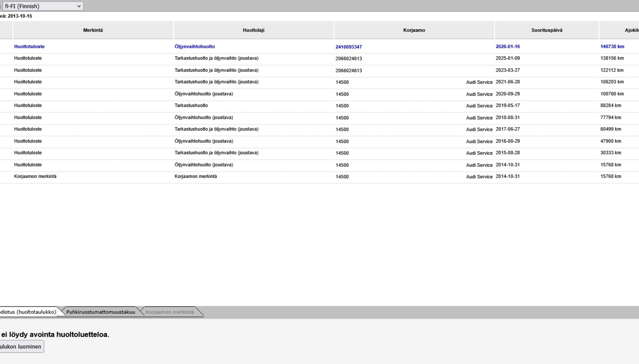Open the fi-FI (Finnish) language dropdown

[43, 6]
